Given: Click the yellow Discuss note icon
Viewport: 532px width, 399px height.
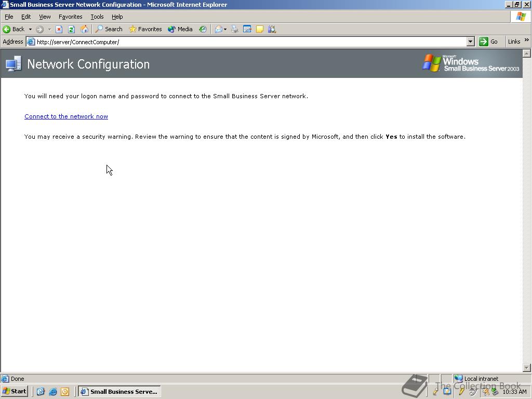Looking at the screenshot, I should [260, 29].
